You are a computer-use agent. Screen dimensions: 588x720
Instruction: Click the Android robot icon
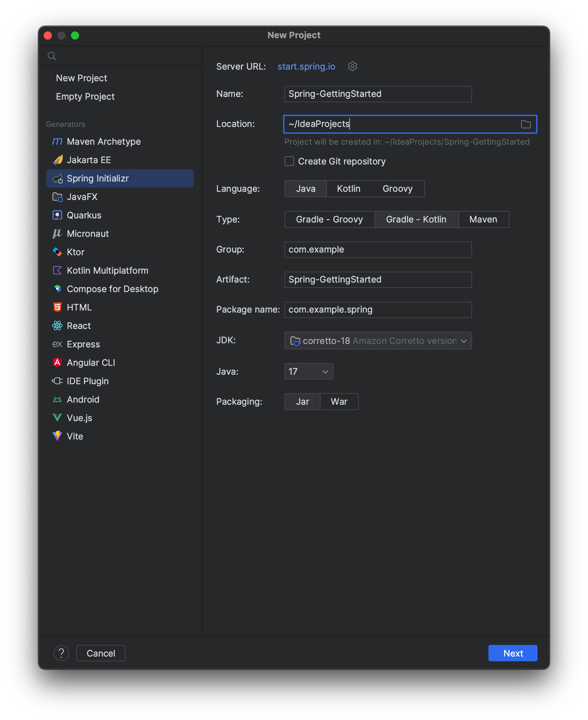(57, 399)
